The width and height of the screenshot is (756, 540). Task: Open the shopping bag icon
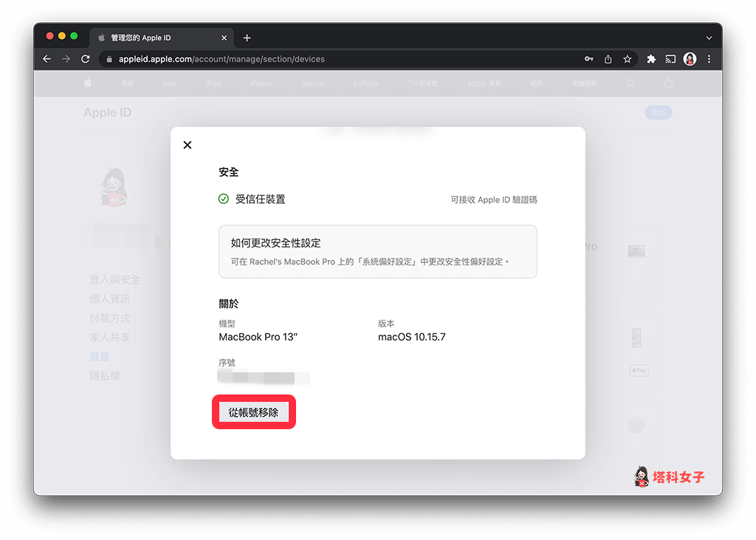pyautogui.click(x=668, y=83)
